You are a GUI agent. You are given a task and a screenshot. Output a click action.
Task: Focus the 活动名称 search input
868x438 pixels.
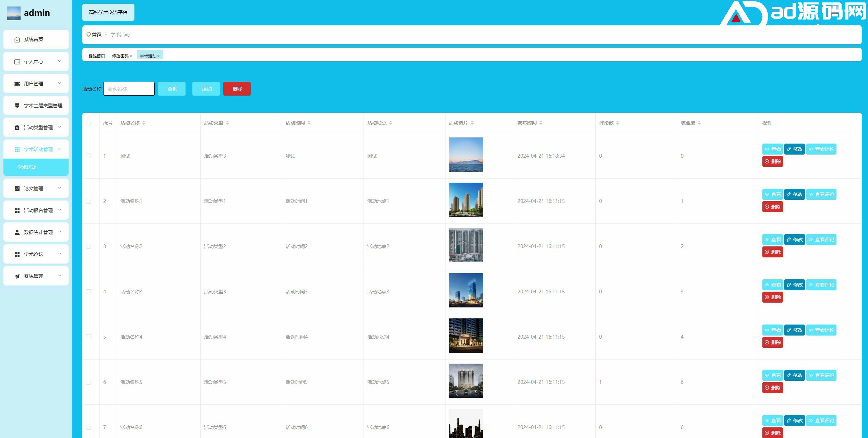click(129, 89)
